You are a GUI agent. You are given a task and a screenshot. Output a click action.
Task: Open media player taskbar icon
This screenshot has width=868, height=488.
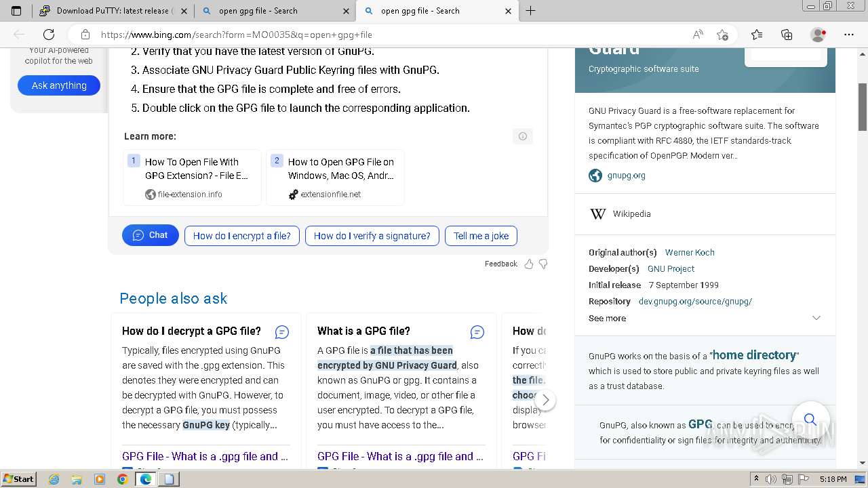coord(99,479)
